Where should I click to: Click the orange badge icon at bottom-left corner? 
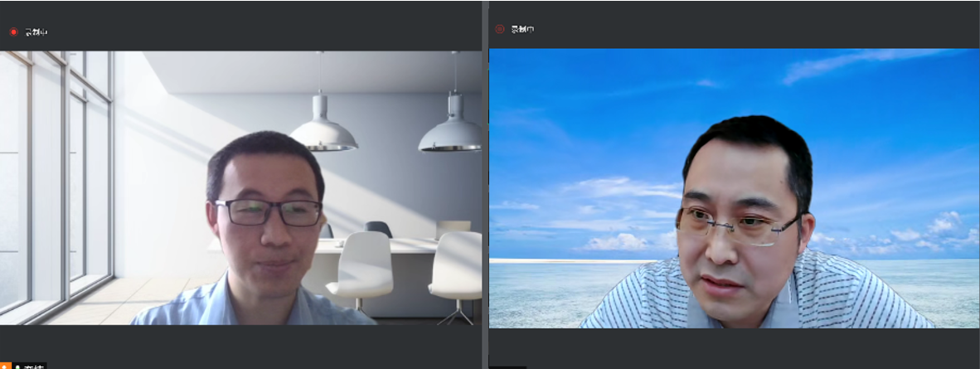[x=5, y=365]
